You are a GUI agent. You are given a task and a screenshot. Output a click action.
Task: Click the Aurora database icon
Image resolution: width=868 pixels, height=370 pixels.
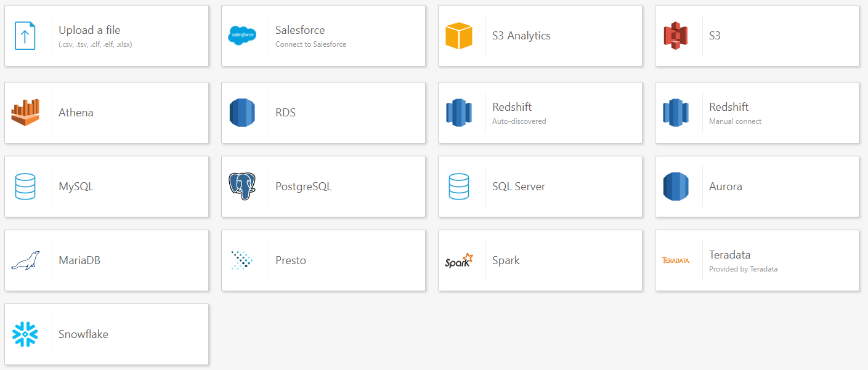tap(676, 187)
